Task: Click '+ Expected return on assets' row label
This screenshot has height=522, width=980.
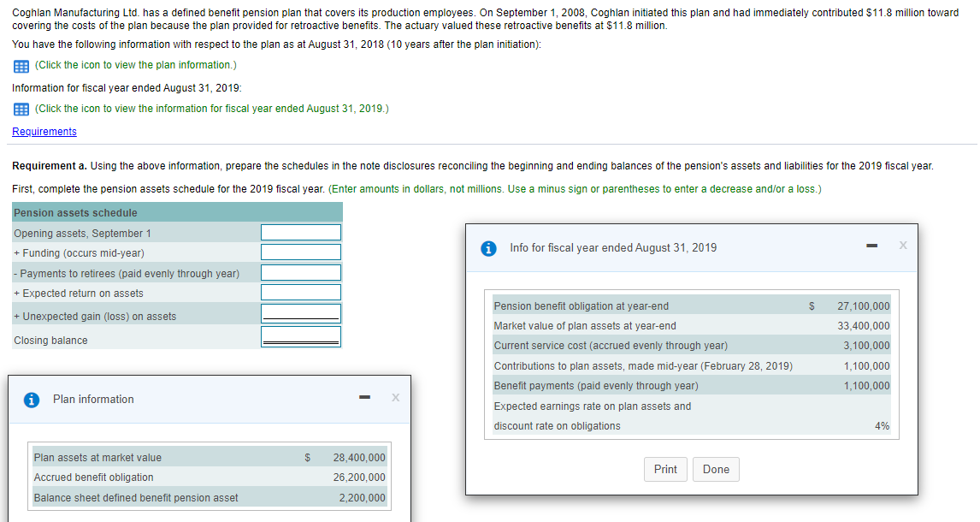Action: click(79, 294)
